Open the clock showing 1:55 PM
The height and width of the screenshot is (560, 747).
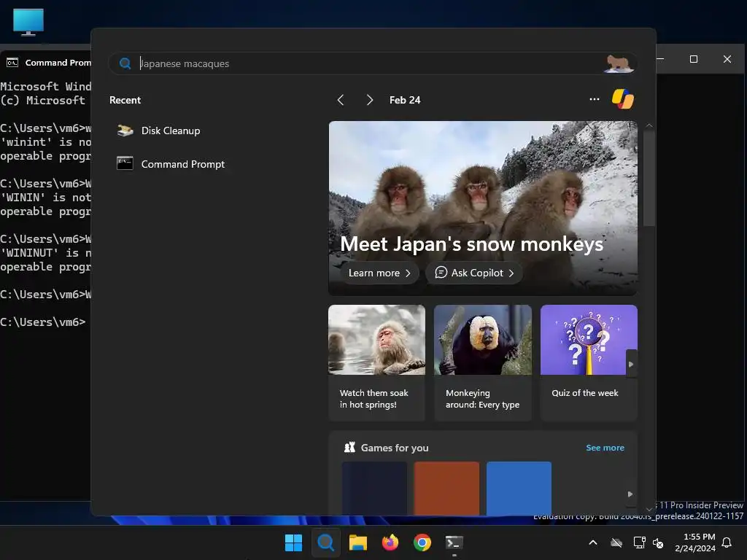695,542
